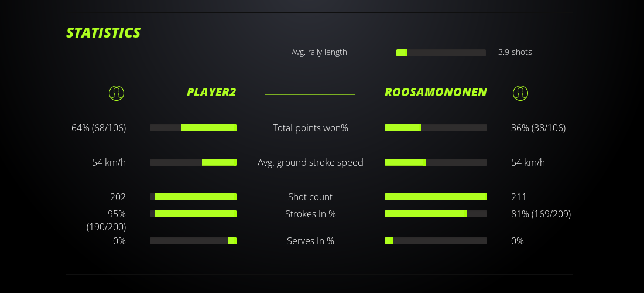This screenshot has height=293, width=644.
Task: Select the Avg. ground stroke speed label
Action: coord(310,162)
